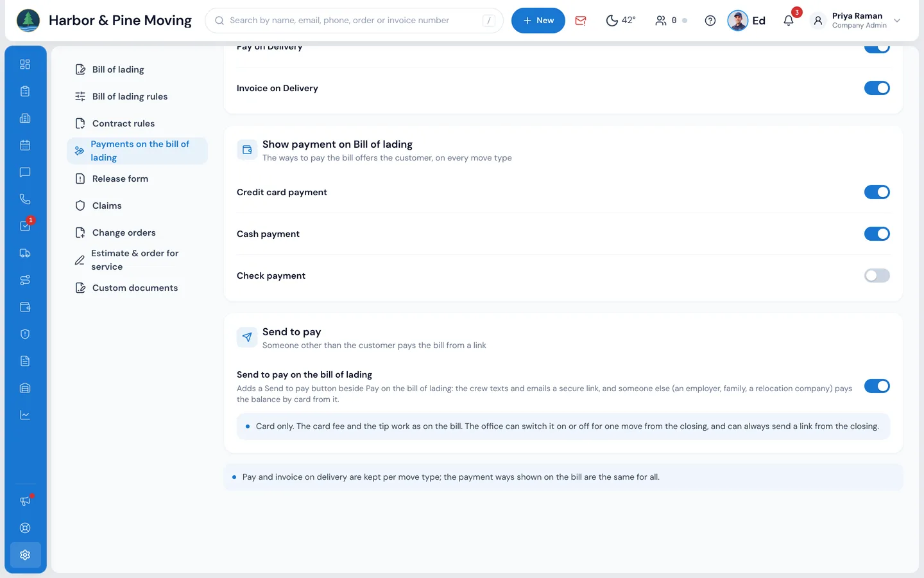The height and width of the screenshot is (578, 924).
Task: Open the chat messages icon in sidebar
Action: [x=25, y=172]
